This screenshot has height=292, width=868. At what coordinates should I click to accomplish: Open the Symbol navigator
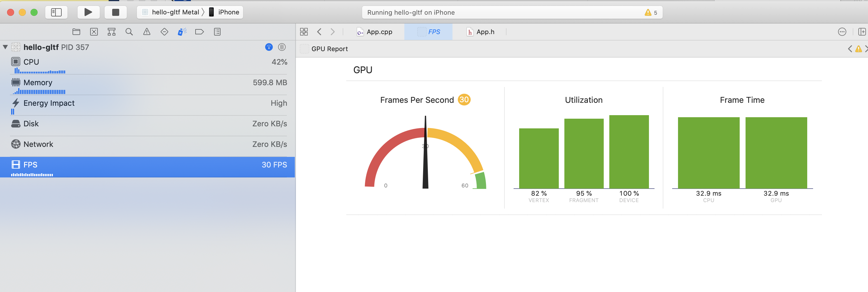coord(112,32)
